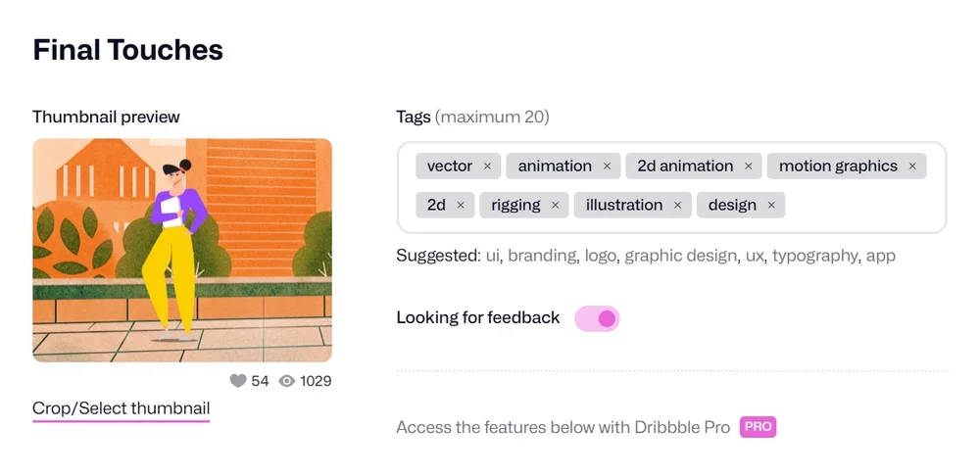Remove the "animation" tag

[x=607, y=167]
